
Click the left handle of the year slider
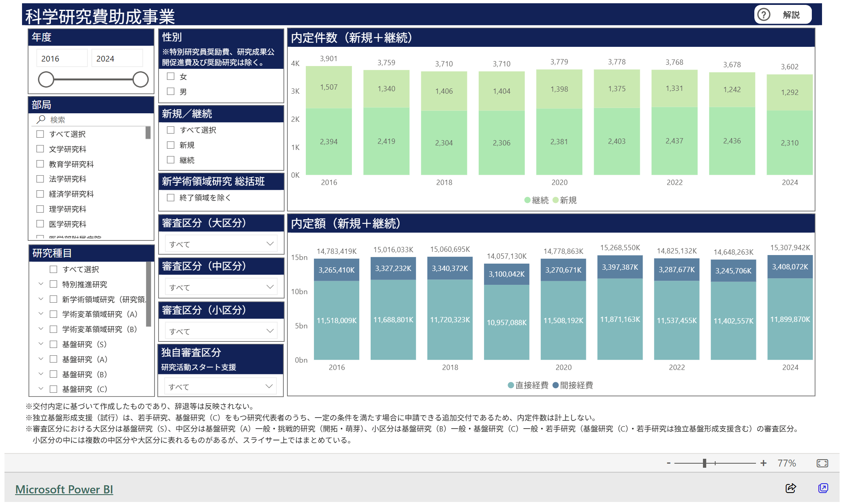[46, 79]
